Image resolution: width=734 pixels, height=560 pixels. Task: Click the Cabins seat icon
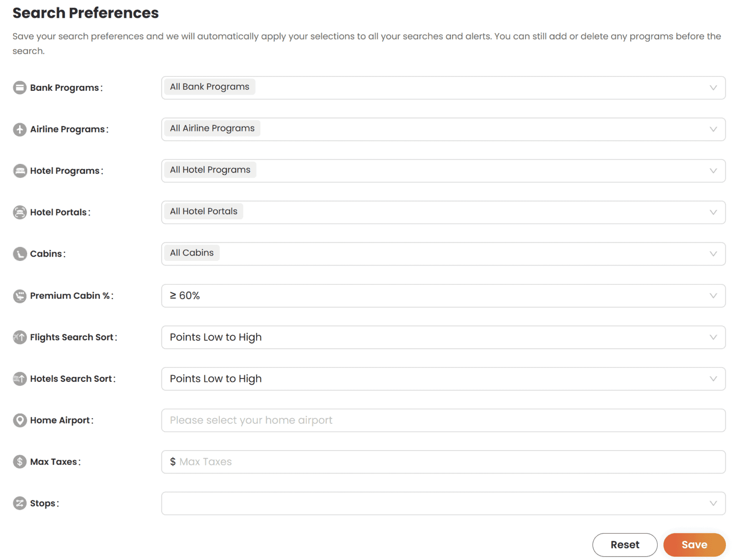pyautogui.click(x=20, y=254)
